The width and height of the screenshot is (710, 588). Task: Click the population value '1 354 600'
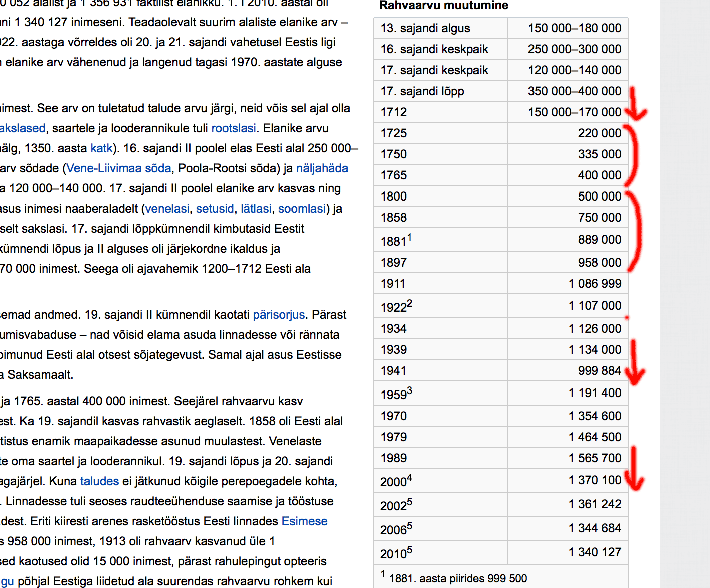[595, 416]
